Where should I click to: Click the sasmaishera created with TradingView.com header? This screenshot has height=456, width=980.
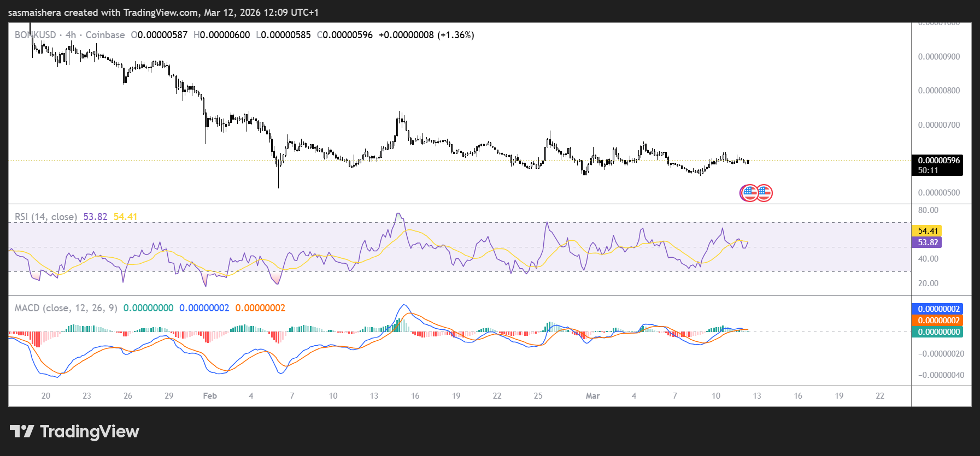[x=163, y=12]
